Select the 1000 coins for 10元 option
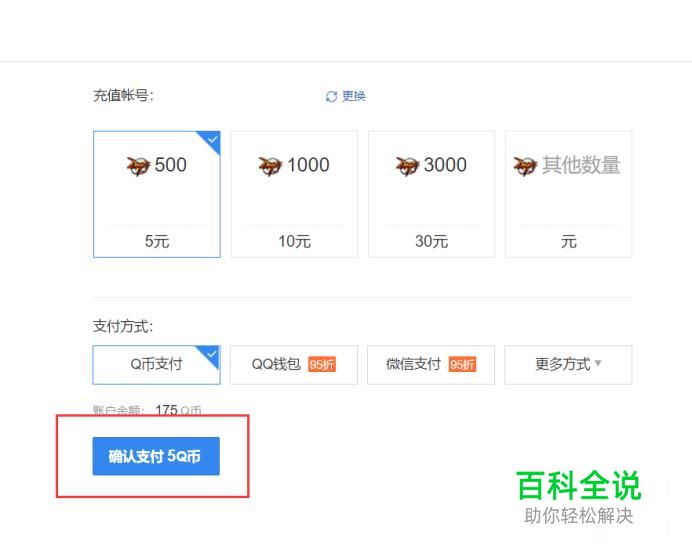Screen dimensions: 692x560 pos(294,194)
